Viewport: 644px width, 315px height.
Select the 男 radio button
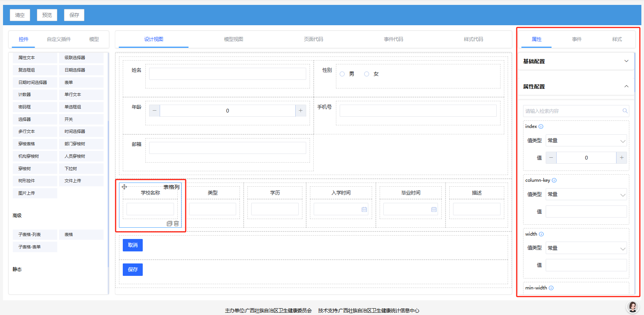[x=342, y=74]
